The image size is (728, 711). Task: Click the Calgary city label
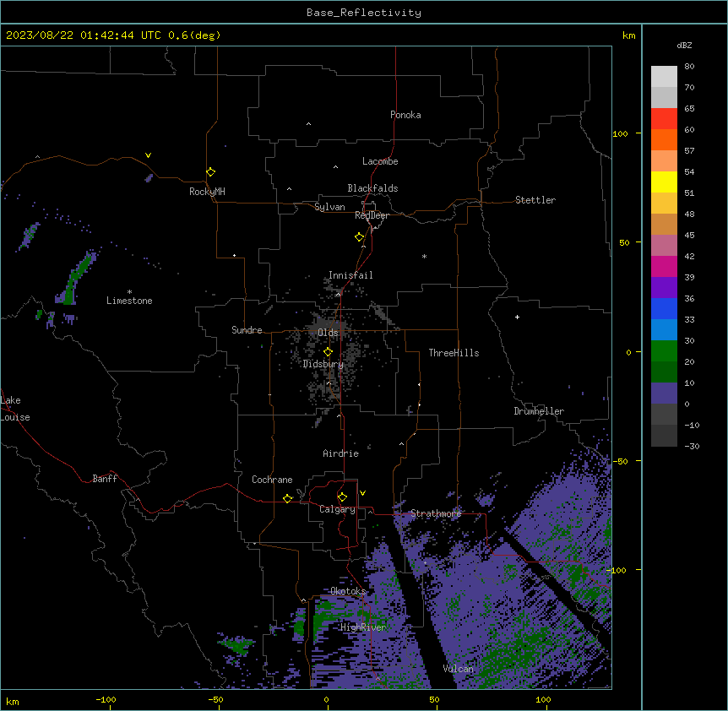click(338, 509)
